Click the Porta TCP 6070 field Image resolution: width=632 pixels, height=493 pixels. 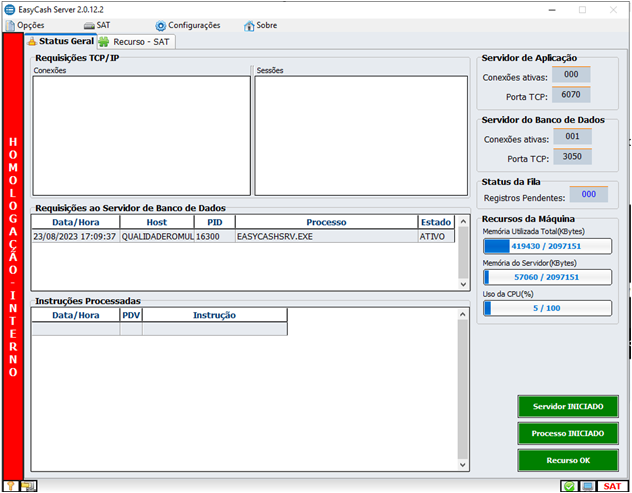pyautogui.click(x=571, y=95)
